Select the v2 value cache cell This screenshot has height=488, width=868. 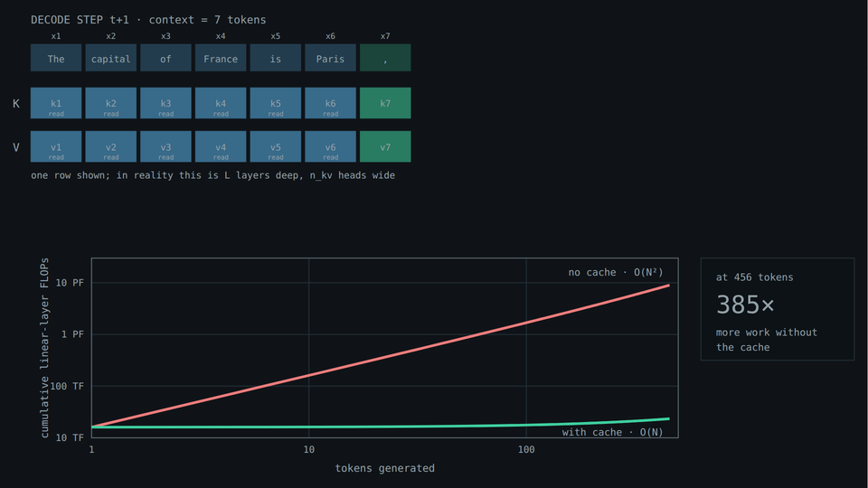(110, 146)
